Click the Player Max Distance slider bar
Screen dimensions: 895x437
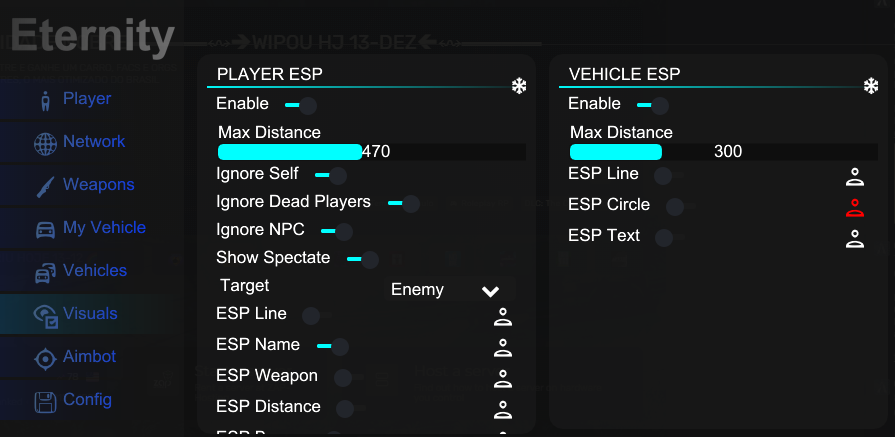pos(372,152)
